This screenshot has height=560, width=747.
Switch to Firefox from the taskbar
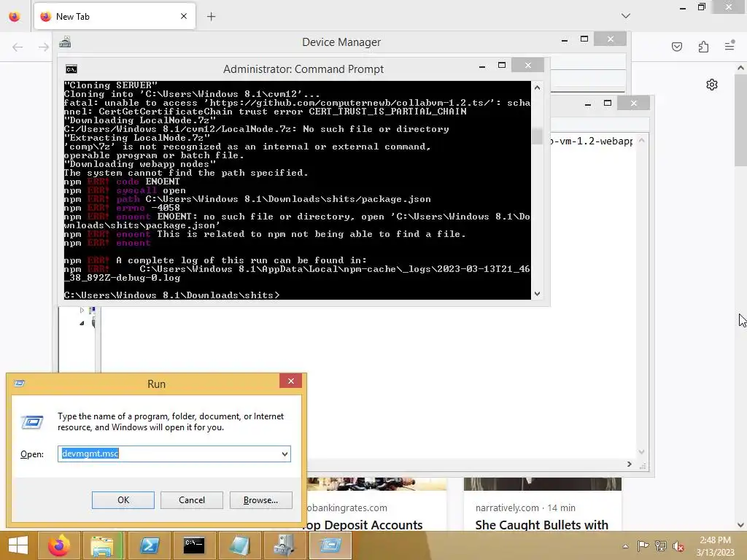(58, 545)
